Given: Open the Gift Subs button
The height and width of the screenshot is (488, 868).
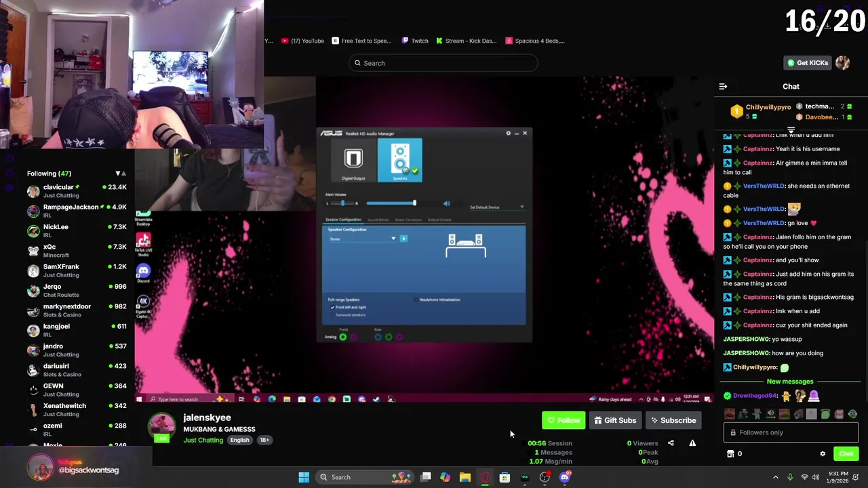Looking at the screenshot, I should pyautogui.click(x=615, y=420).
